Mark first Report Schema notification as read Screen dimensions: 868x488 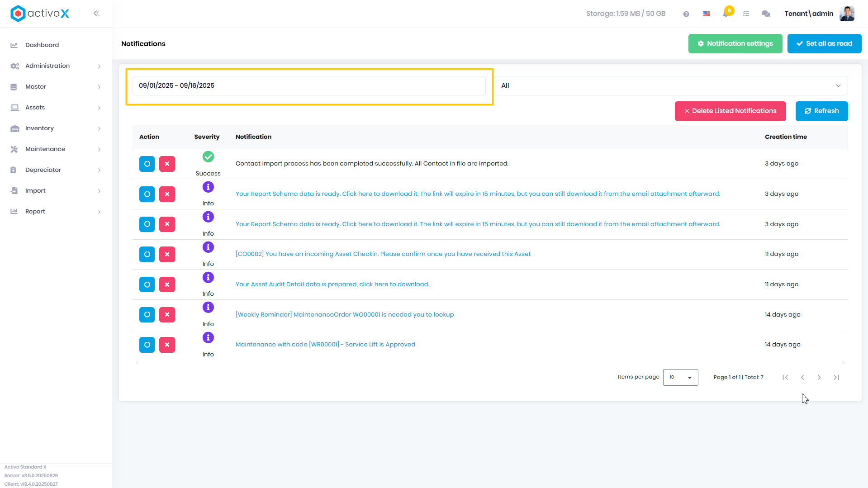tap(147, 194)
